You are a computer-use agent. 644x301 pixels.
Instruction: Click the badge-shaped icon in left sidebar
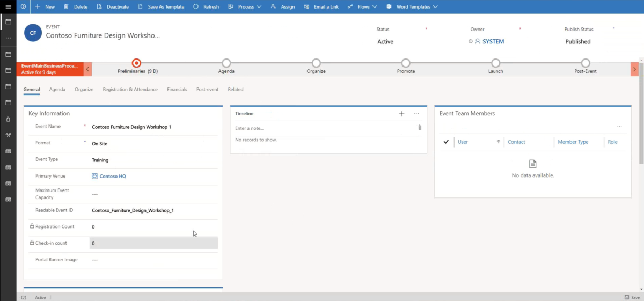click(x=8, y=119)
